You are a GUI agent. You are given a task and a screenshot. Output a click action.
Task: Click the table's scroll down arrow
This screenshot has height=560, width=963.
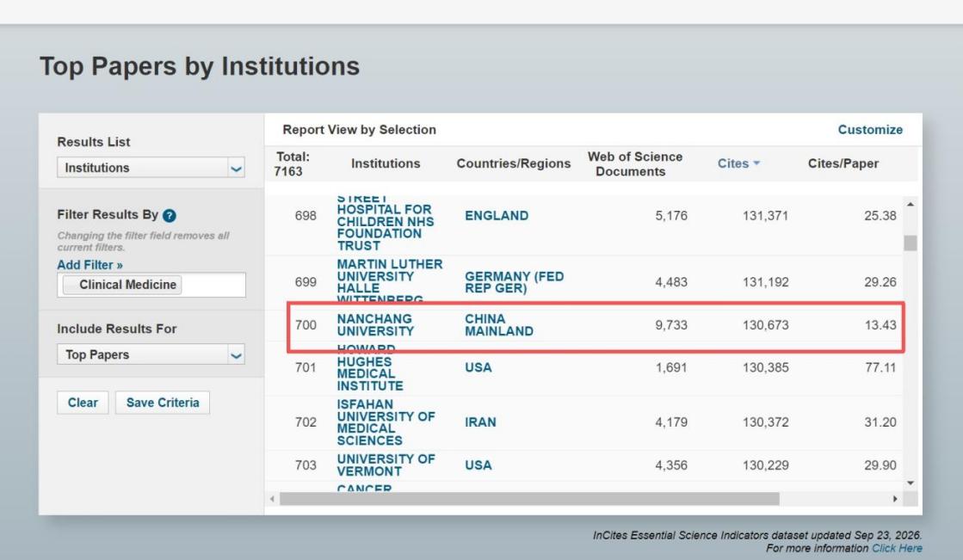[x=911, y=483]
